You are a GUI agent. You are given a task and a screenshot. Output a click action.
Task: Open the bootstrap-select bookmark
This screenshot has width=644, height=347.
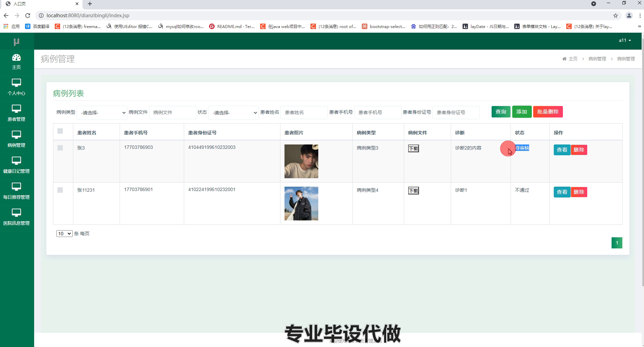pos(383,26)
